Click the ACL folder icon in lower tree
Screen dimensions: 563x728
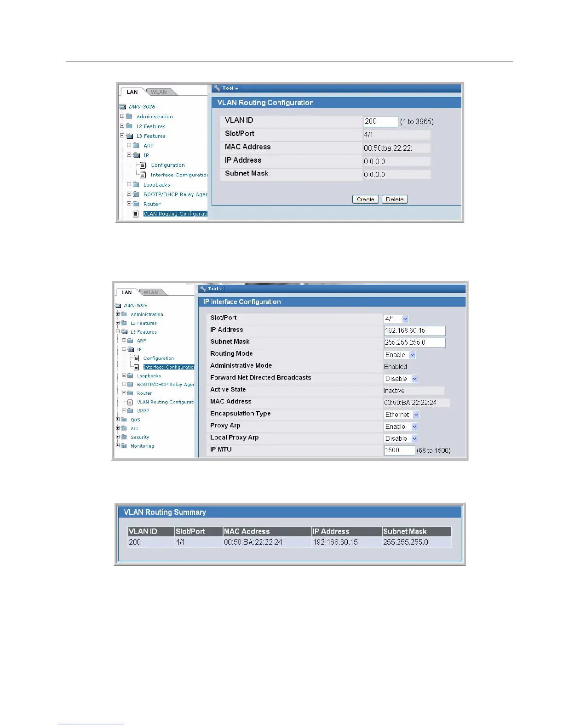[x=124, y=428]
